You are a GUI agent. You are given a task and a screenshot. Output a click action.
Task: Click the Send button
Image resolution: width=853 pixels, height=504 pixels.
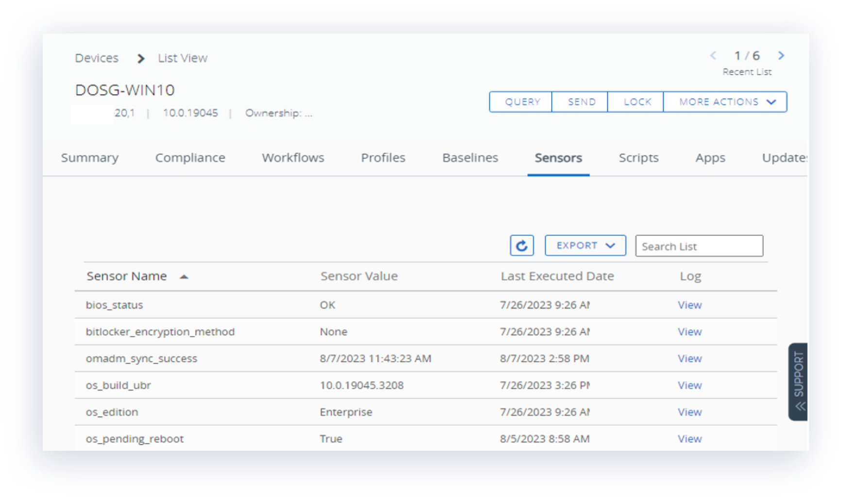pyautogui.click(x=581, y=102)
